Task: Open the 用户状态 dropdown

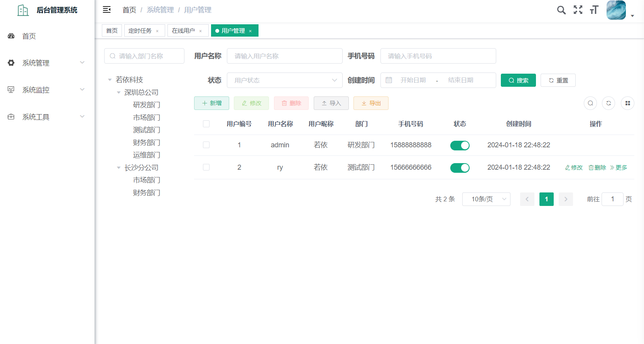Action: [x=284, y=80]
